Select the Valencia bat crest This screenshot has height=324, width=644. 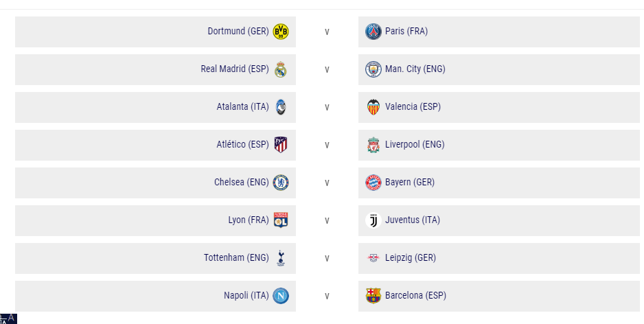click(373, 107)
